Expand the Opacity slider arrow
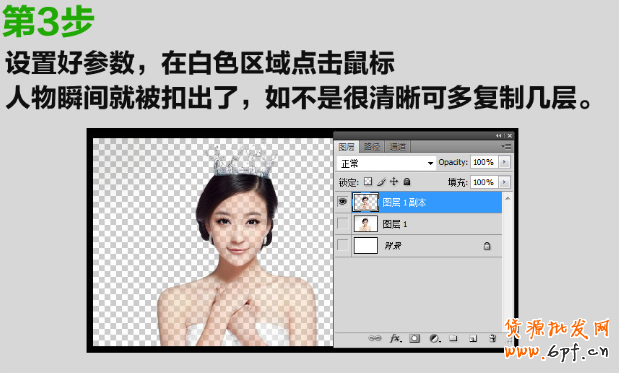Image resolution: width=619 pixels, height=373 pixels. point(504,162)
